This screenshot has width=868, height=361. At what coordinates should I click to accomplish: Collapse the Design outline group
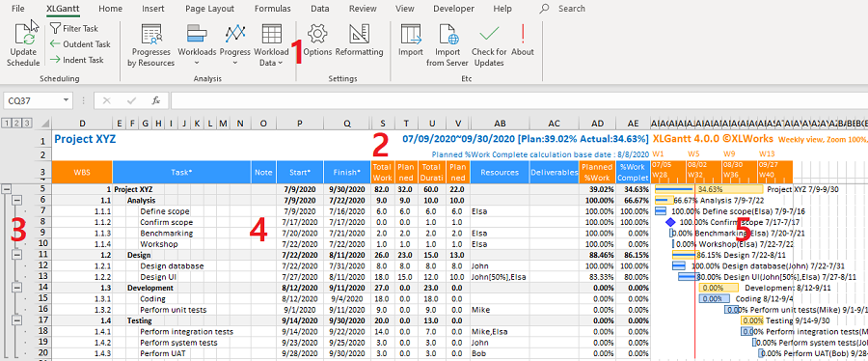pos(17,255)
